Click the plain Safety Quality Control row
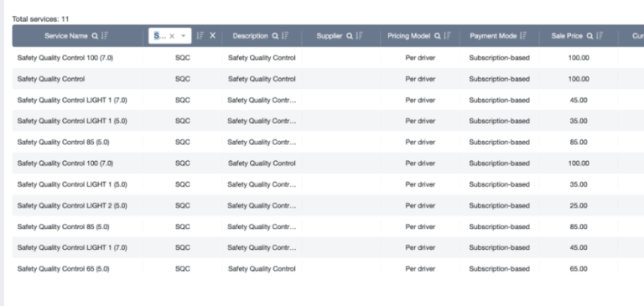The image size is (644, 306). click(x=328, y=79)
